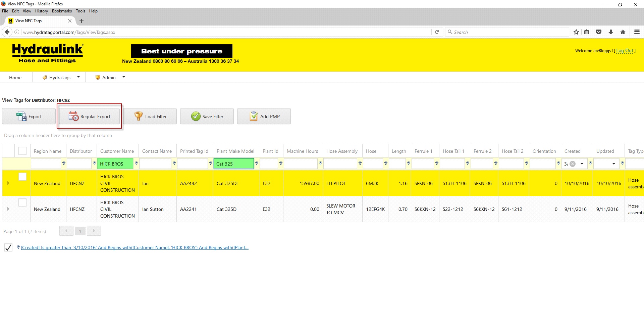This screenshot has width=644, height=319.
Task: Click the Log Out link
Action: coord(625,51)
